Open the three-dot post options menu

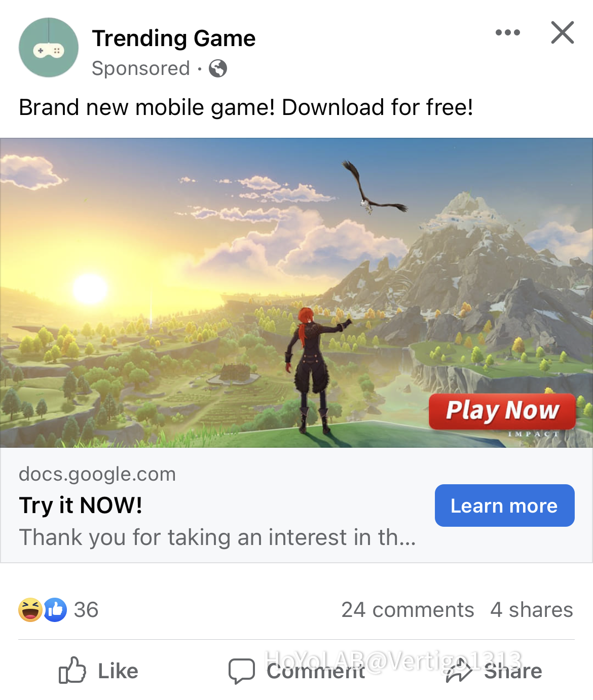[507, 32]
